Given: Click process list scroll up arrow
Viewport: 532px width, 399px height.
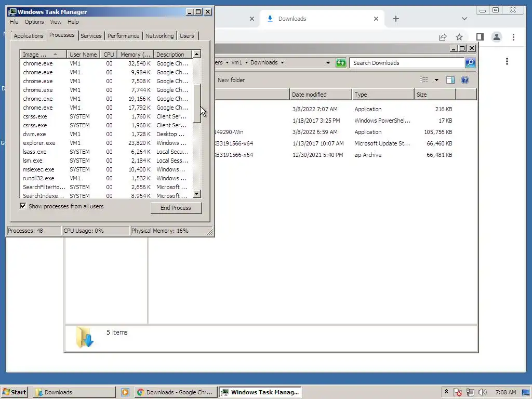Looking at the screenshot, I should 197,54.
